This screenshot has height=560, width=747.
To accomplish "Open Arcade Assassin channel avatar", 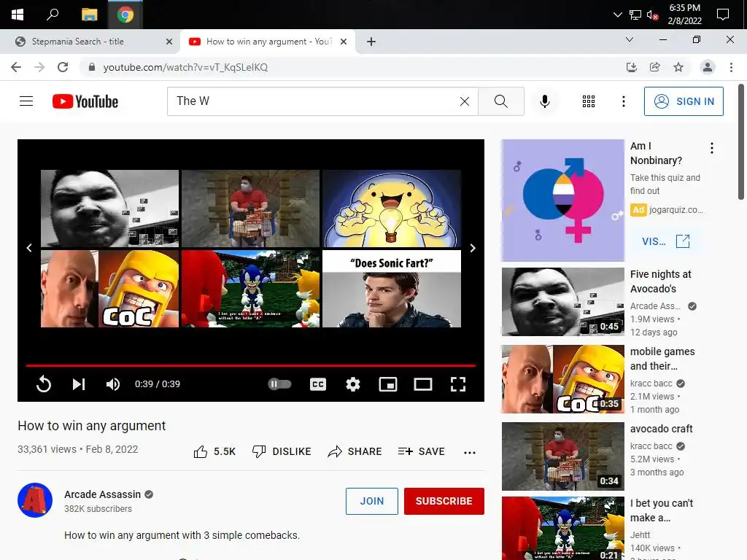I will [35, 500].
